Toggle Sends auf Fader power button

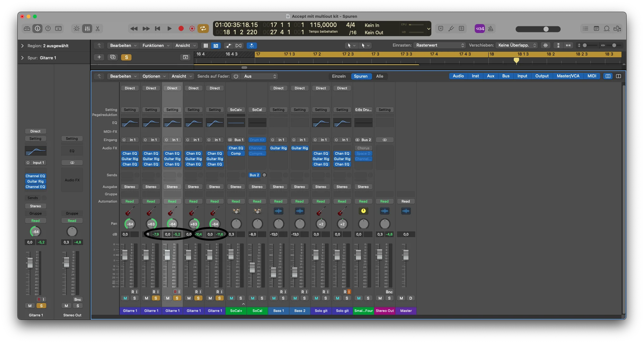(x=236, y=76)
